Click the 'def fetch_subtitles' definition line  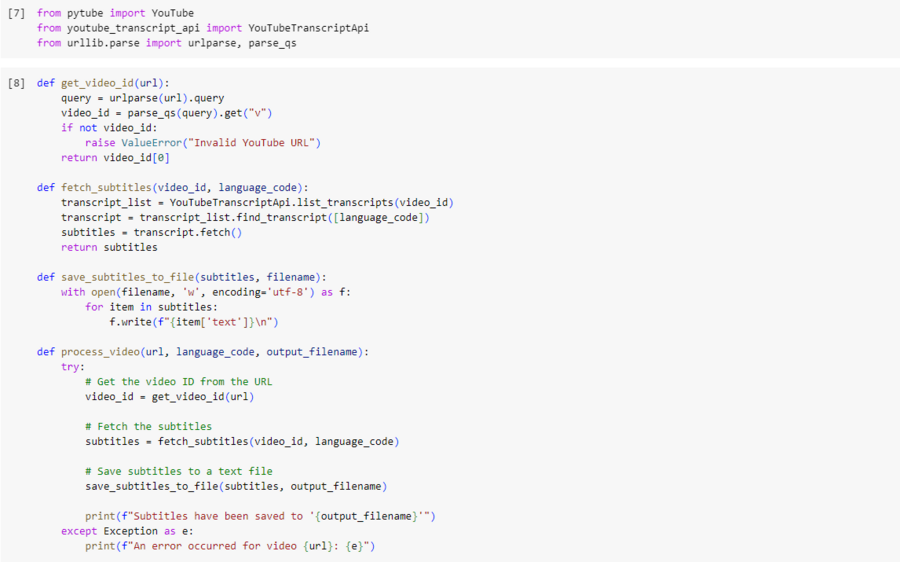coord(173,188)
